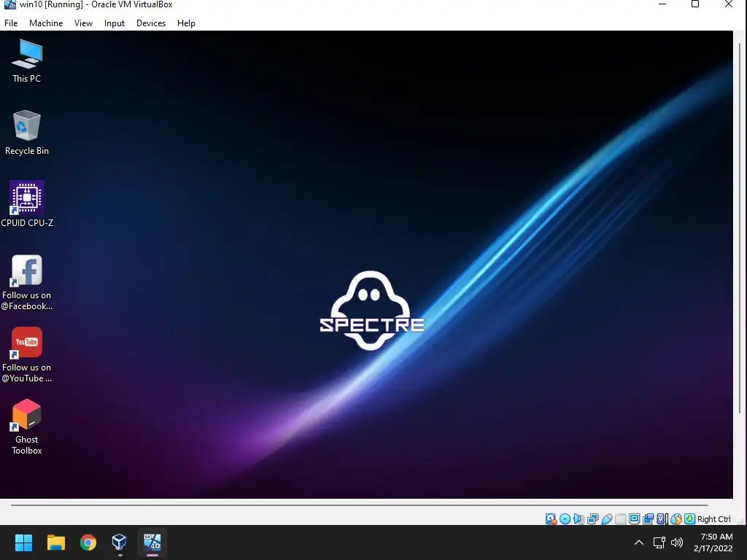
Task: Click the hard disk activity status icon
Action: click(551, 519)
